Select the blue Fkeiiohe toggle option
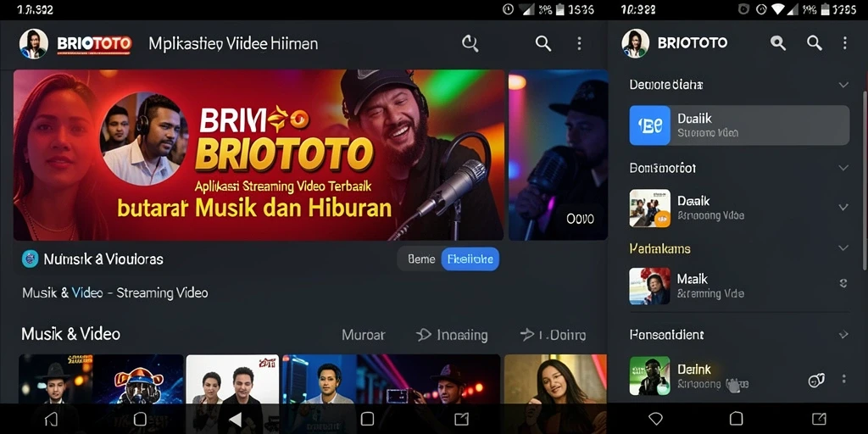 click(470, 259)
